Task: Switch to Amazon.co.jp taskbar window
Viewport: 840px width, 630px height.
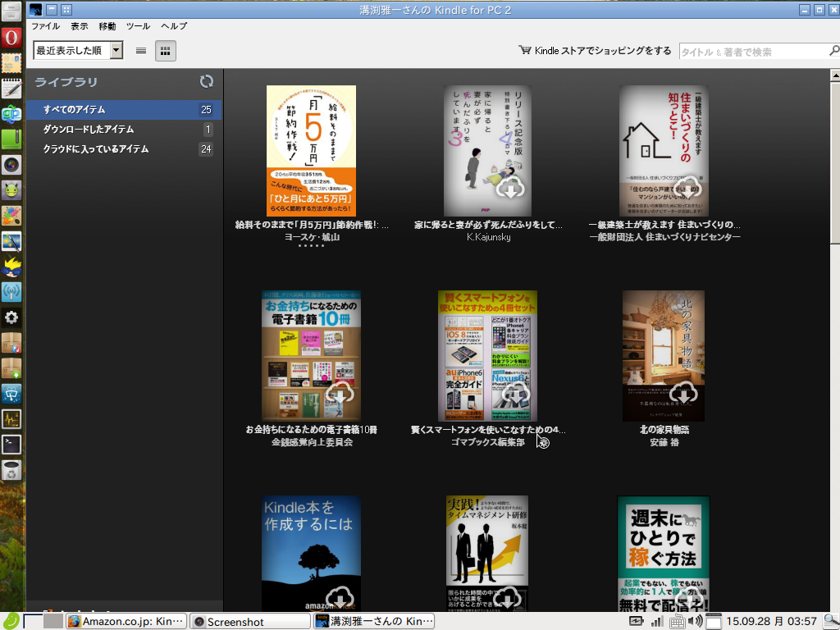Action: [x=126, y=622]
